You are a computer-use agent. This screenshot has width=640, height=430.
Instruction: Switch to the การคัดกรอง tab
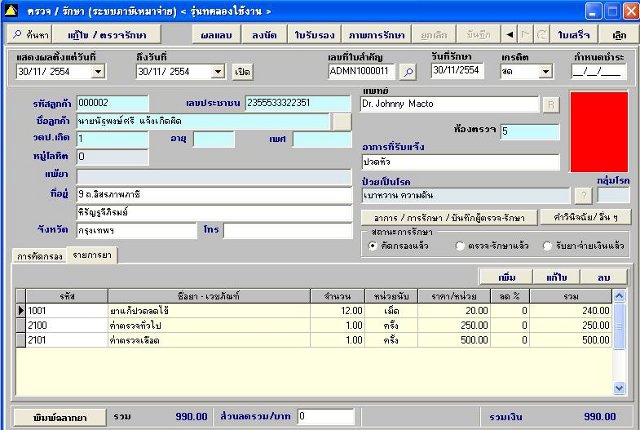click(38, 256)
